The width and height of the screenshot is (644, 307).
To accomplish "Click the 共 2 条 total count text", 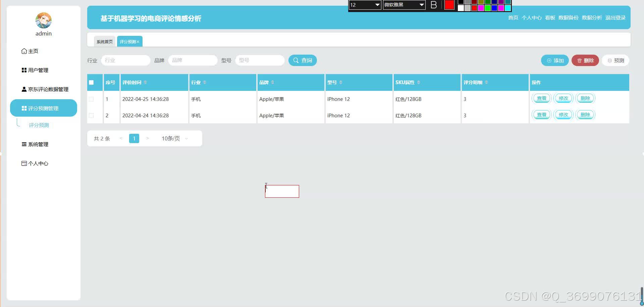I will click(102, 138).
